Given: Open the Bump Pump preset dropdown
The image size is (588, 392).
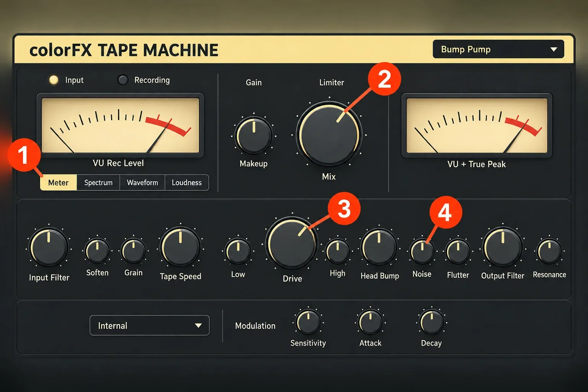Looking at the screenshot, I should [x=498, y=49].
